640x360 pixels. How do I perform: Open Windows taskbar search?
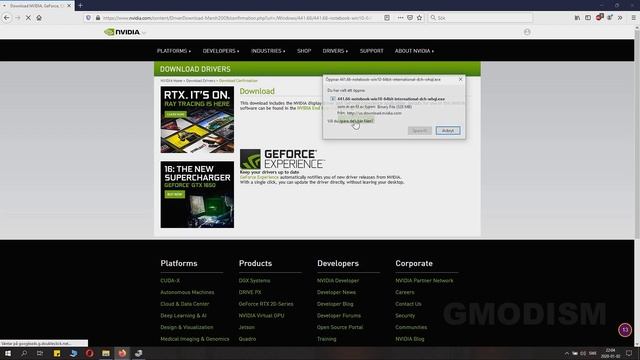coord(24,353)
